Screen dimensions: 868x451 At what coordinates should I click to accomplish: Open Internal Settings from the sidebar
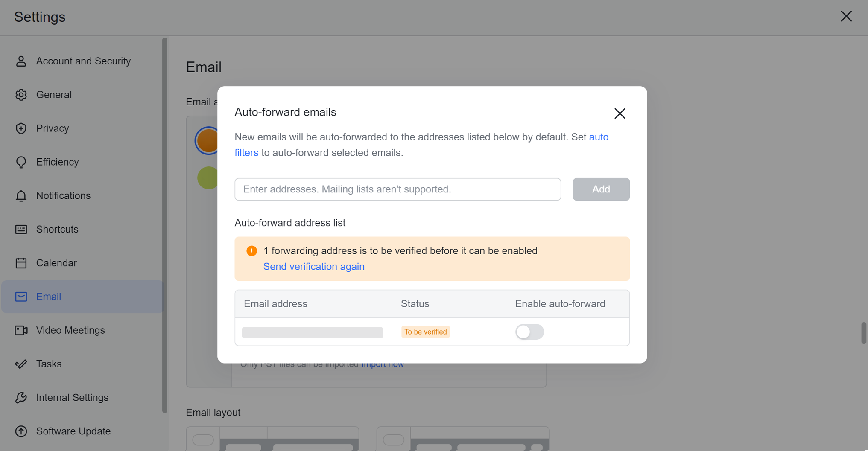[72, 397]
